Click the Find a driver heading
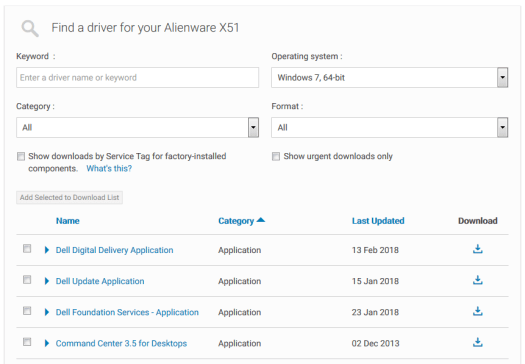525x364 pixels. [x=145, y=28]
